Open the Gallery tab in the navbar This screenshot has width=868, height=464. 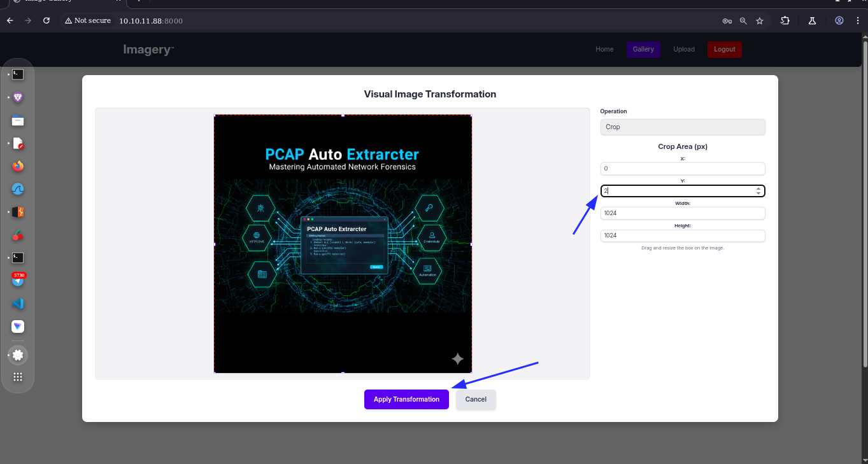[x=643, y=49]
